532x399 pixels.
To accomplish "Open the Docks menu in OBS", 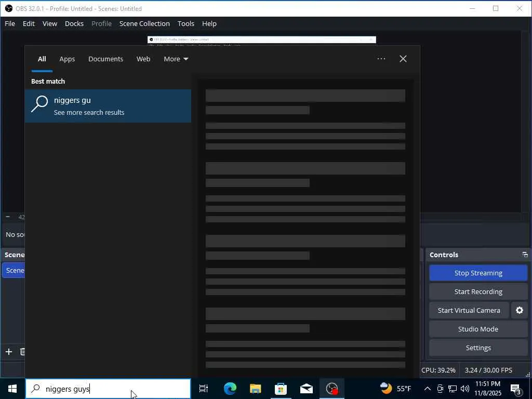I will [x=74, y=24].
